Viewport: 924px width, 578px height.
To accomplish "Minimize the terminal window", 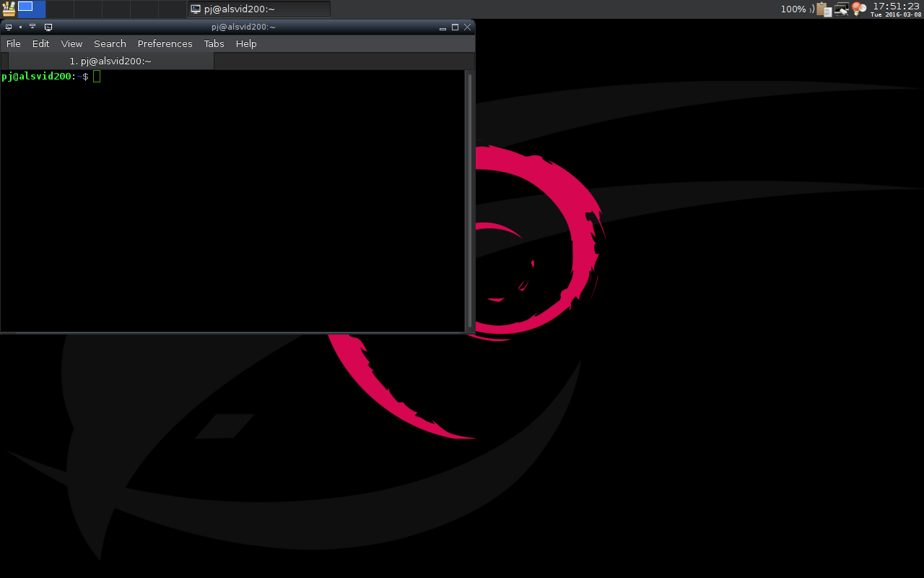I will click(443, 27).
